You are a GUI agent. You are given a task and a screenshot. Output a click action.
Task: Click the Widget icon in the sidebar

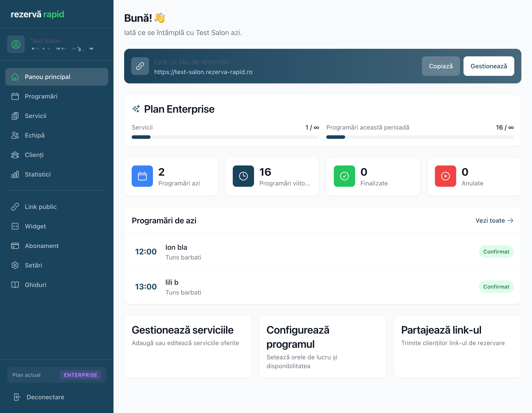click(x=15, y=226)
